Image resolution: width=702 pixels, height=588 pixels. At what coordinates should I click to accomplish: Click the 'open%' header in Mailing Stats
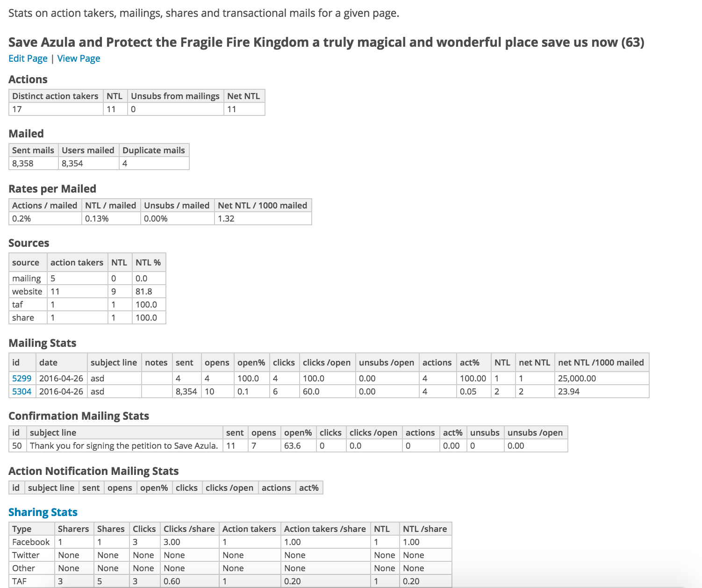[251, 362]
